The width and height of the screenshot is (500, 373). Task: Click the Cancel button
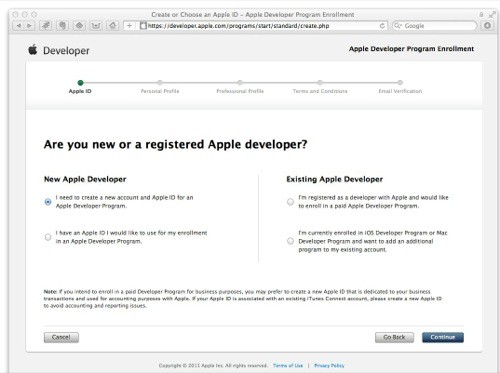(61, 337)
